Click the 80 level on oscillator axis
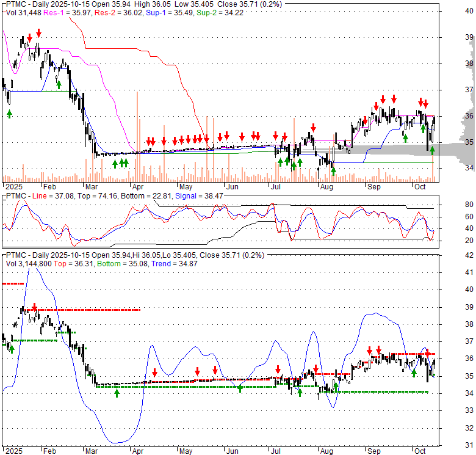 click(x=469, y=205)
